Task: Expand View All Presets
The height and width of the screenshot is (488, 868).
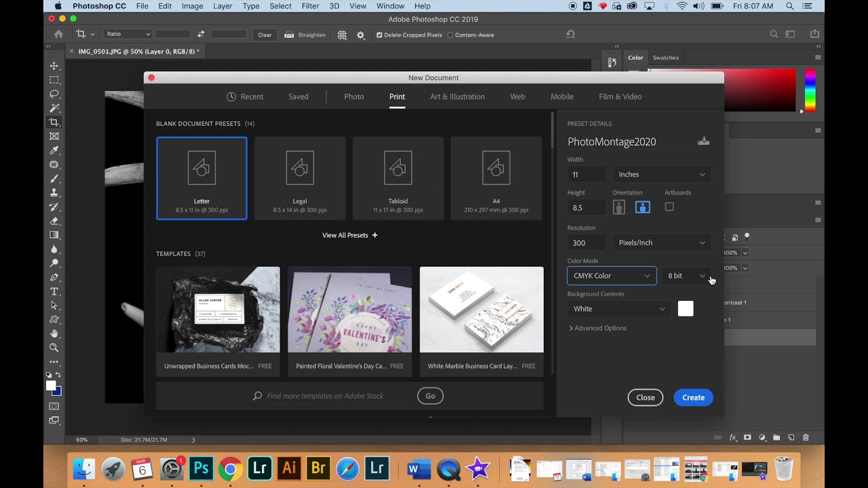Action: (350, 235)
